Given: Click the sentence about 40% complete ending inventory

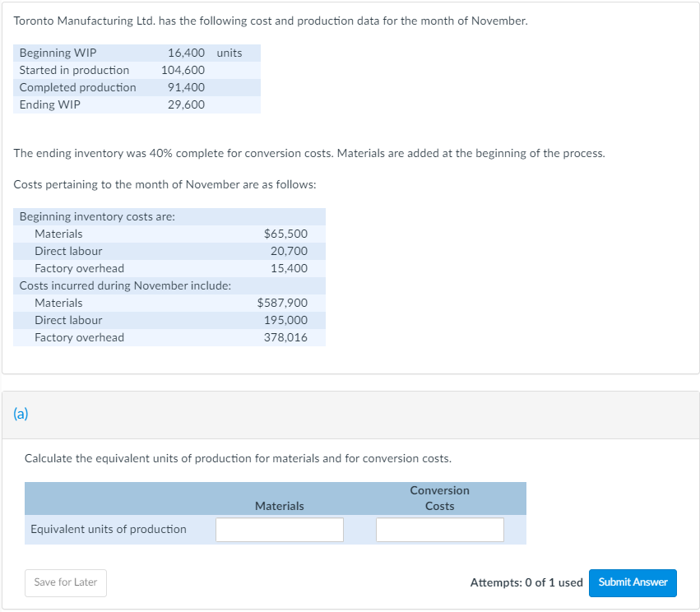Looking at the screenshot, I should [x=309, y=153].
